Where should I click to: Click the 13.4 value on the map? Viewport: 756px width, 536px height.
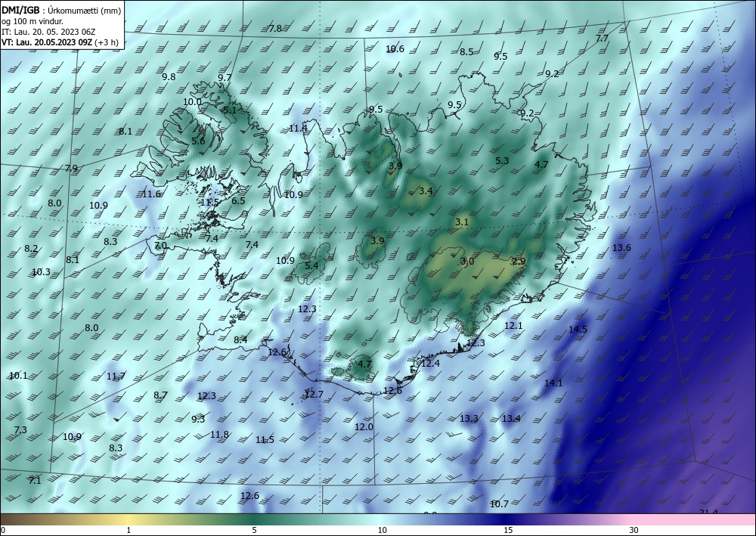[x=511, y=418]
